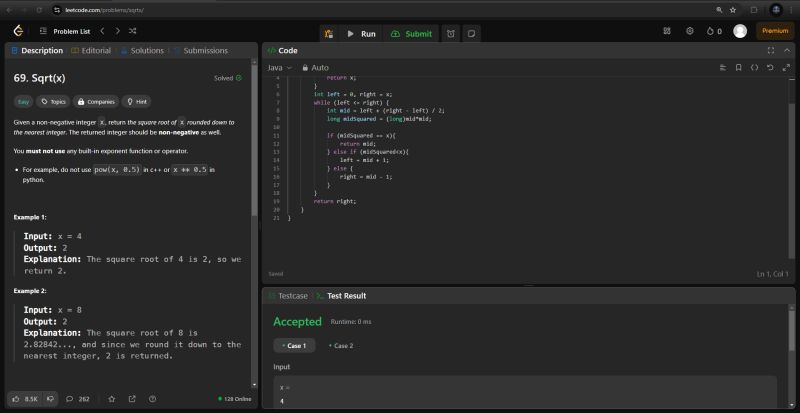Click the input value 4 field
The image size is (800, 413).
click(525, 401)
